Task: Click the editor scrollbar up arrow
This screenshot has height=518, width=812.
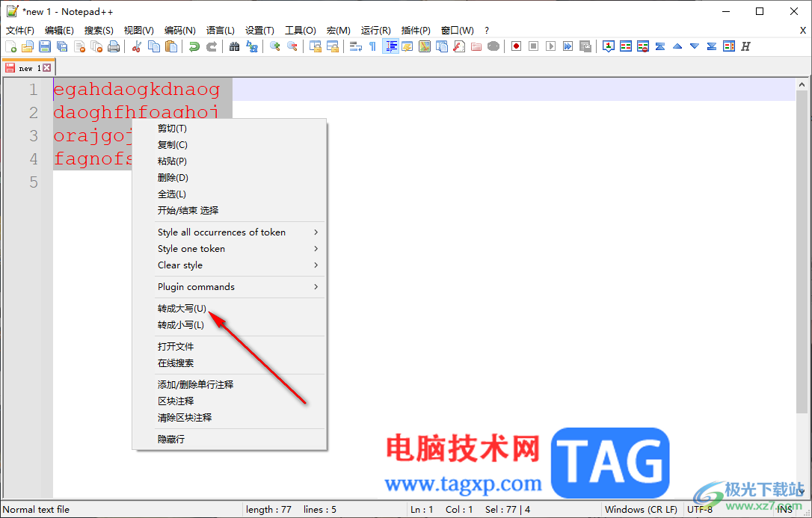Action: [802, 84]
